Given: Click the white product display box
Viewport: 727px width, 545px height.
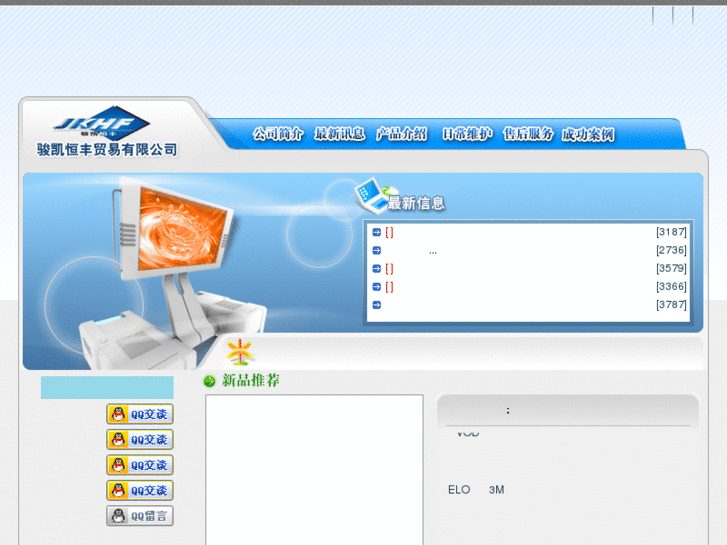Looking at the screenshot, I should pos(314,469).
